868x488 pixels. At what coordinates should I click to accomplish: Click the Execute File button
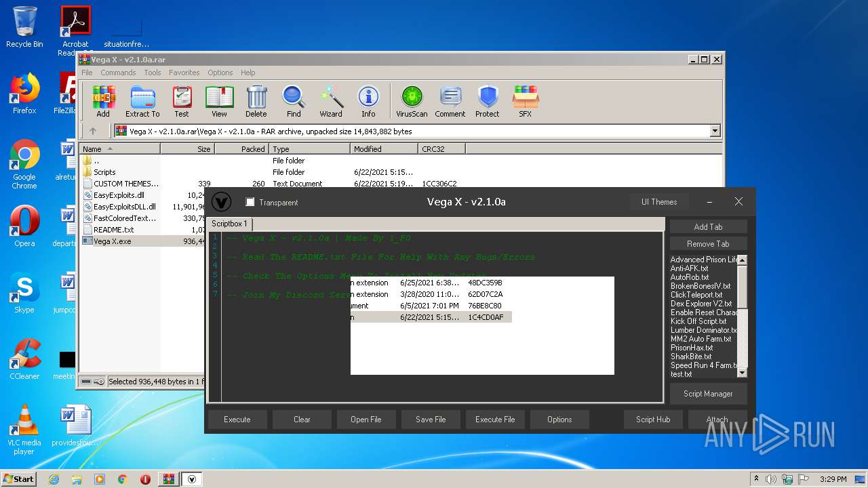click(x=495, y=420)
